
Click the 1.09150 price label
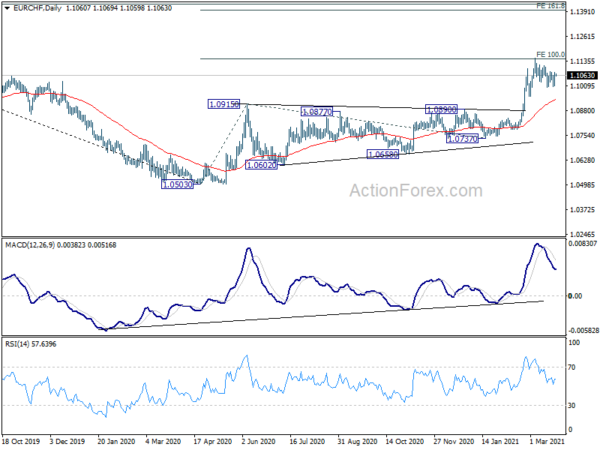click(x=225, y=104)
